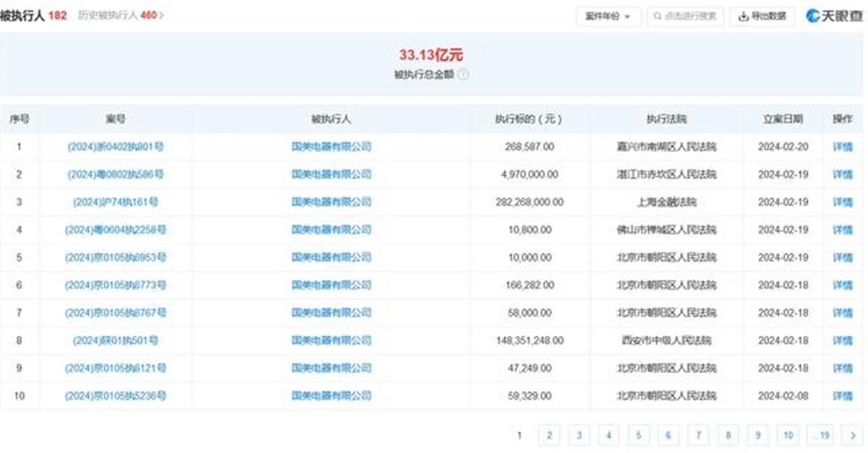
Task: Go to page 2 of results
Action: [549, 435]
